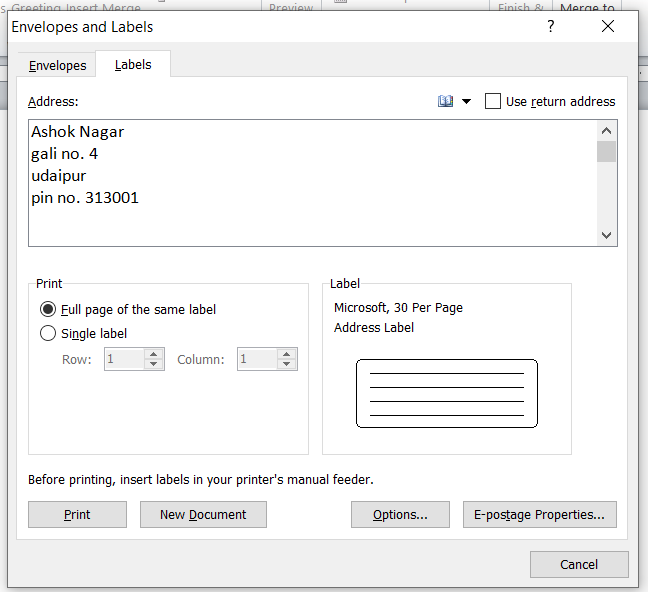Click the New Document button

point(203,514)
